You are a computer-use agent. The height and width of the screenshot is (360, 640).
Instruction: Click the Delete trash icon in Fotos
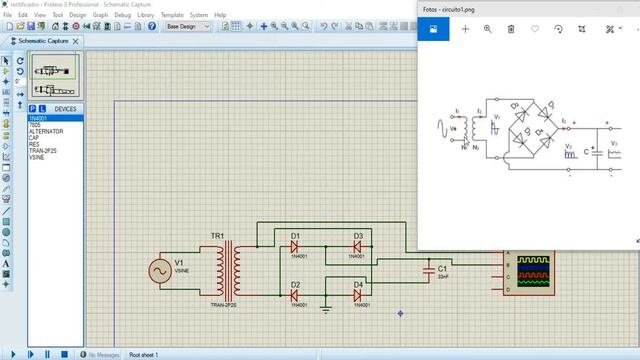coord(511,29)
